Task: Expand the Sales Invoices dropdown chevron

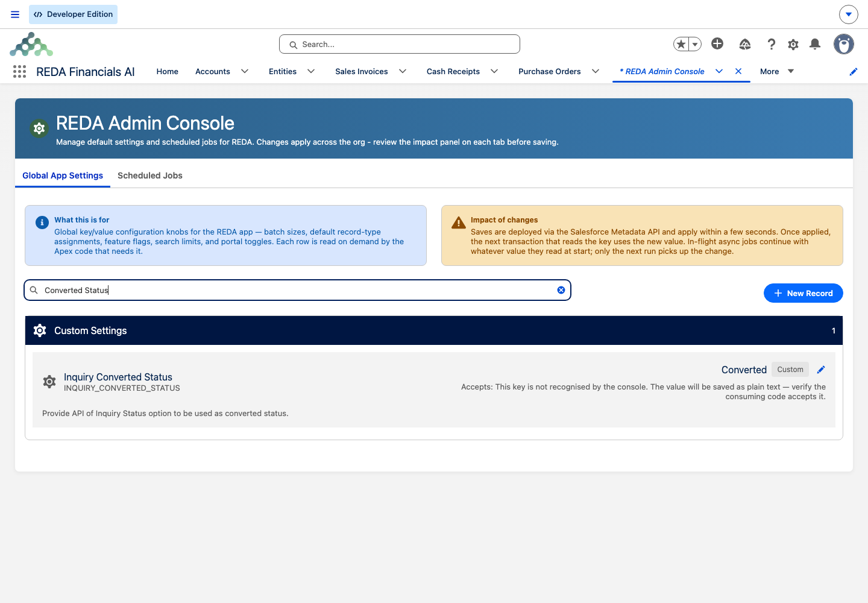Action: pos(403,71)
